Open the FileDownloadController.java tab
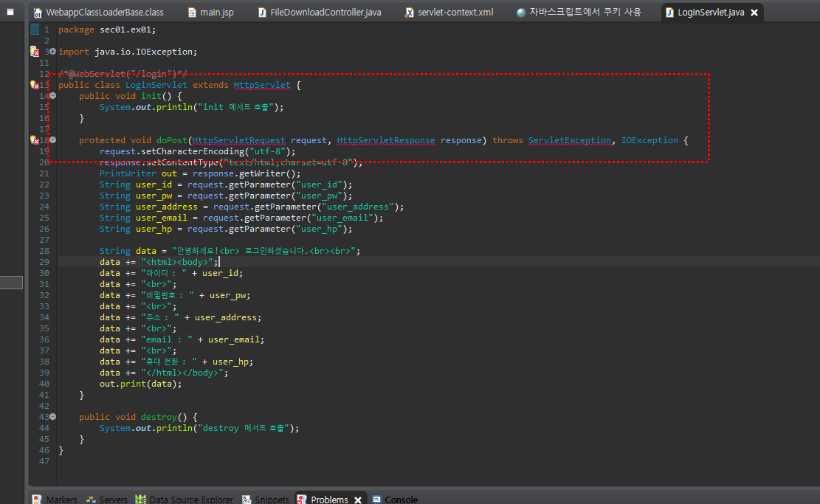Image resolution: width=820 pixels, height=504 pixels. [x=320, y=12]
